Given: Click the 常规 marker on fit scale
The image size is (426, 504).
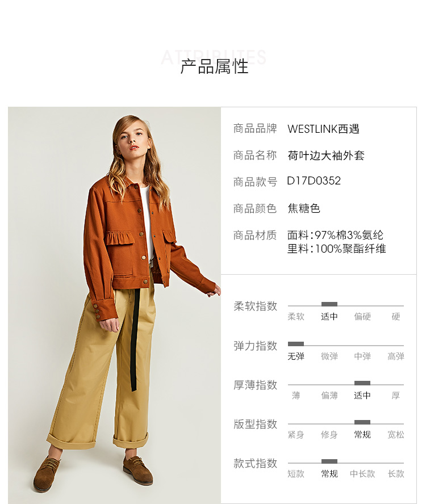Looking at the screenshot, I should tap(362, 422).
